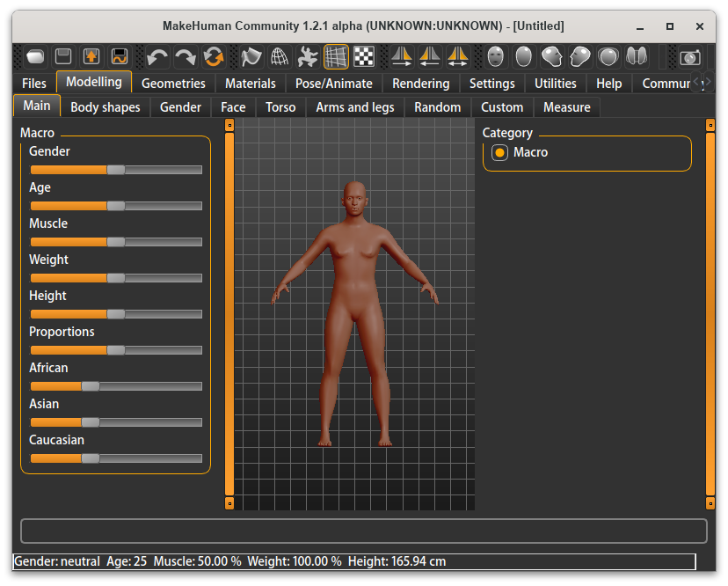Click the camera Grab screen icon
This screenshot has height=586, width=728.
pos(691,57)
